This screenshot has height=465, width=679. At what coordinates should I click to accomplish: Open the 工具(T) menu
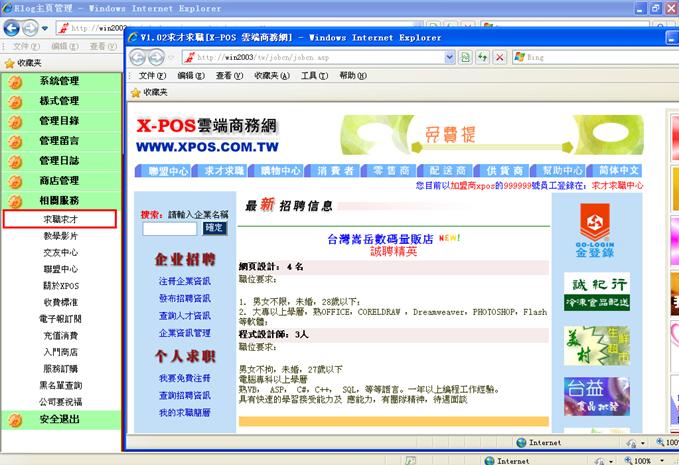pos(314,75)
